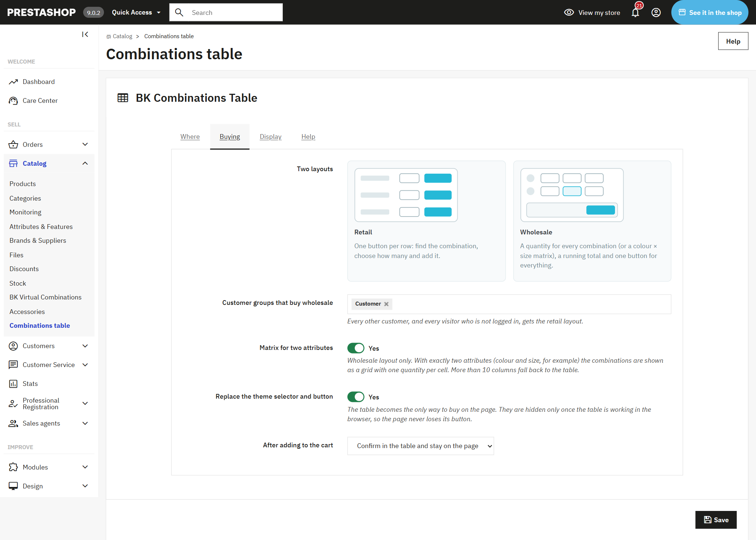Remove the Customer group tag
This screenshot has height=540, width=756.
point(386,304)
